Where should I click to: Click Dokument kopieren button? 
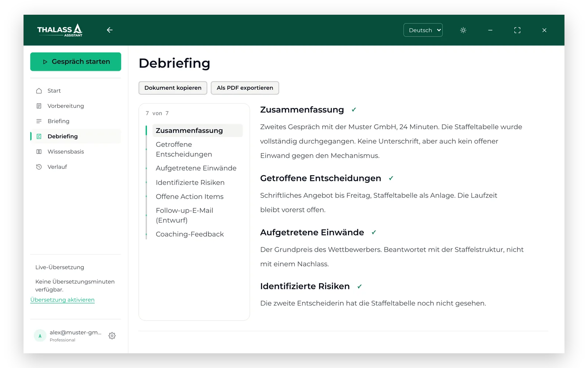[x=173, y=88]
